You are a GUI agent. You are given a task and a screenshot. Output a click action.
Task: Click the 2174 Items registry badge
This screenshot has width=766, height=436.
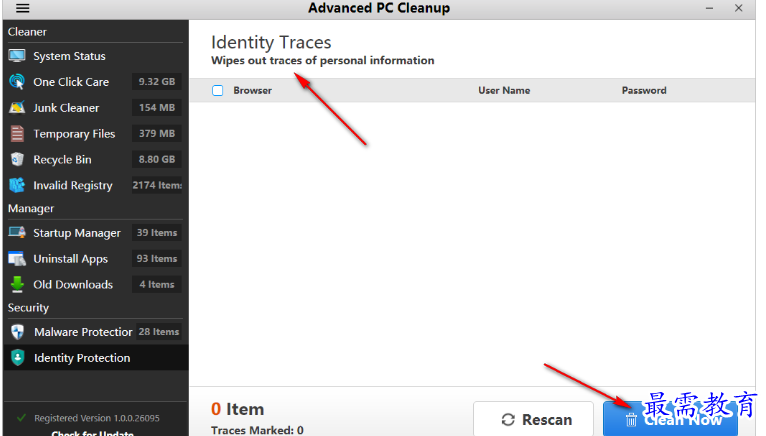point(157,185)
